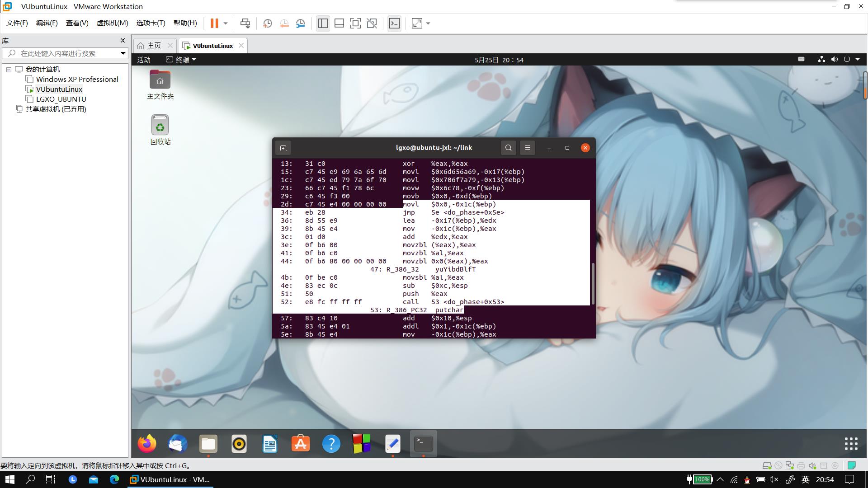
Task: Close the VUbuntuLinux tab
Action: [x=241, y=46]
